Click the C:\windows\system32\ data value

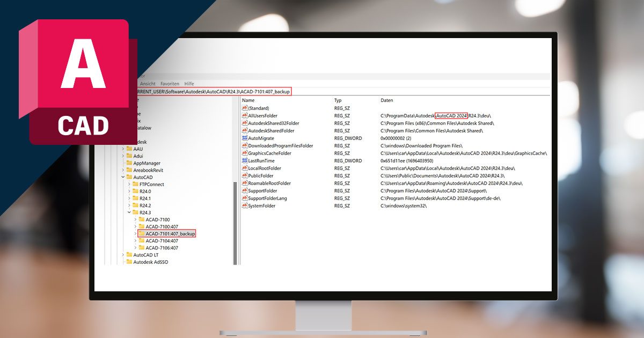tap(404, 206)
